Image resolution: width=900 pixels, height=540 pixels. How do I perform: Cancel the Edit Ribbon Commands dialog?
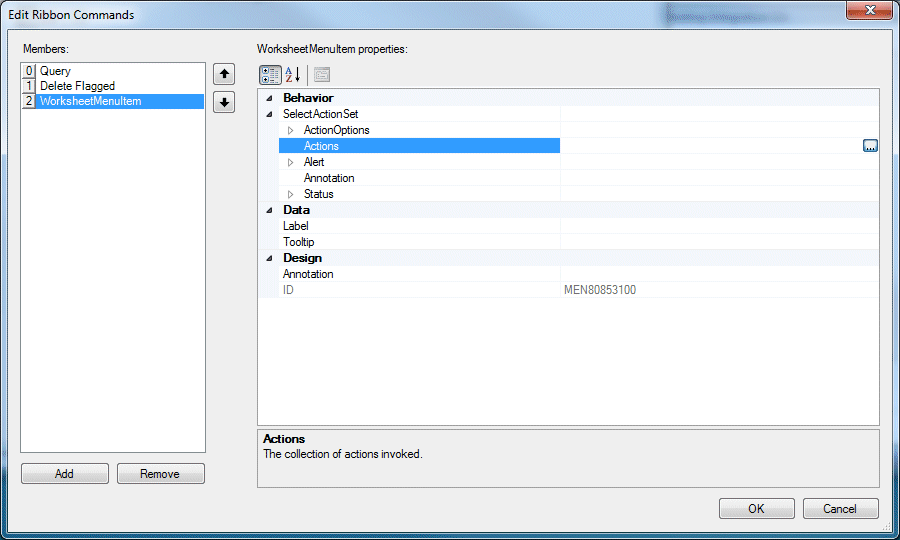(x=840, y=508)
